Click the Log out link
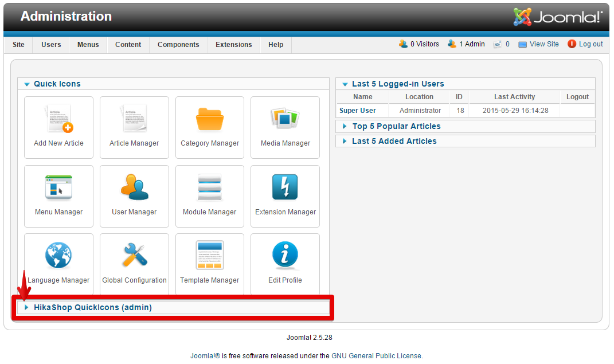 coord(591,44)
